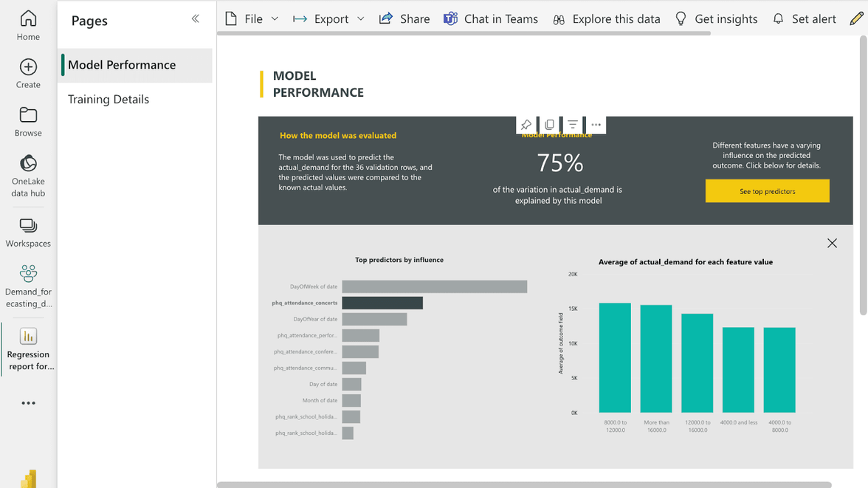
Task: Navigate to Home
Action: click(x=27, y=22)
